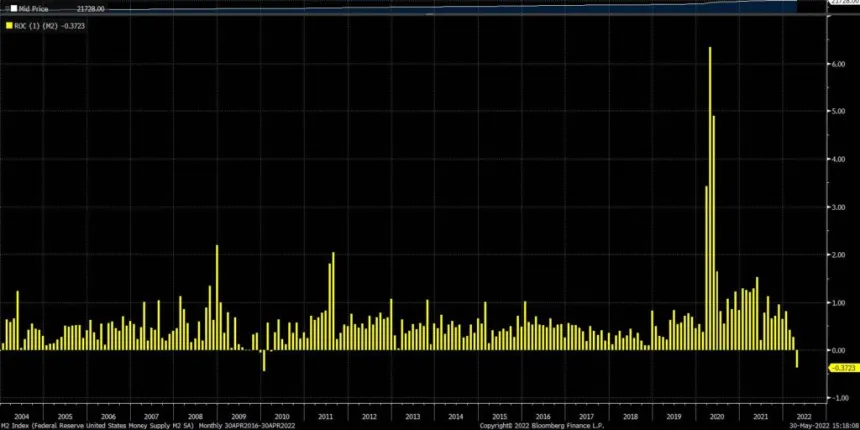Select the 2004 year label on the time axis
860x430 pixels.
coord(21,415)
